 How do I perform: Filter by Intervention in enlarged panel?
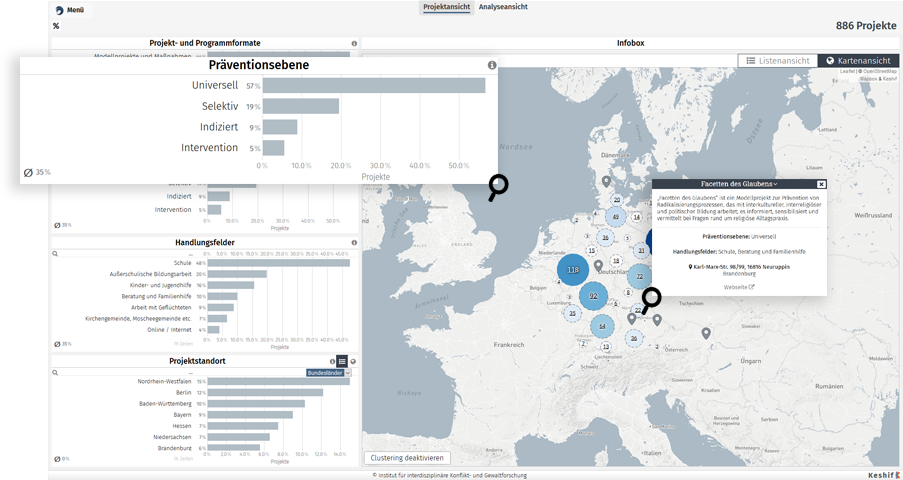coord(274,148)
